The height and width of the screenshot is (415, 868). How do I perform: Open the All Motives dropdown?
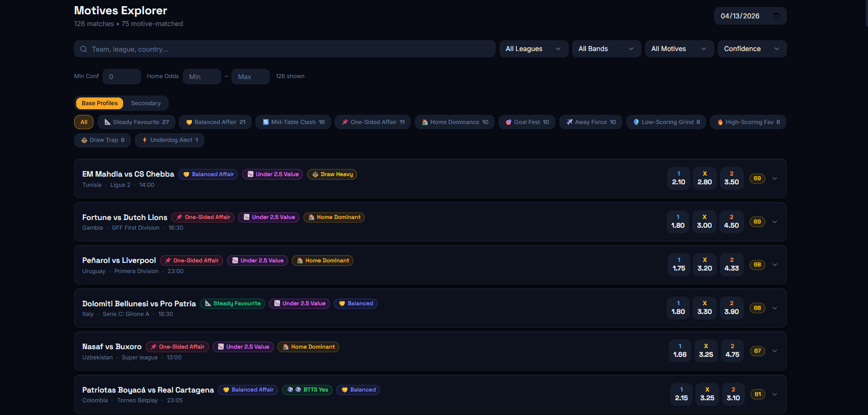[678, 49]
